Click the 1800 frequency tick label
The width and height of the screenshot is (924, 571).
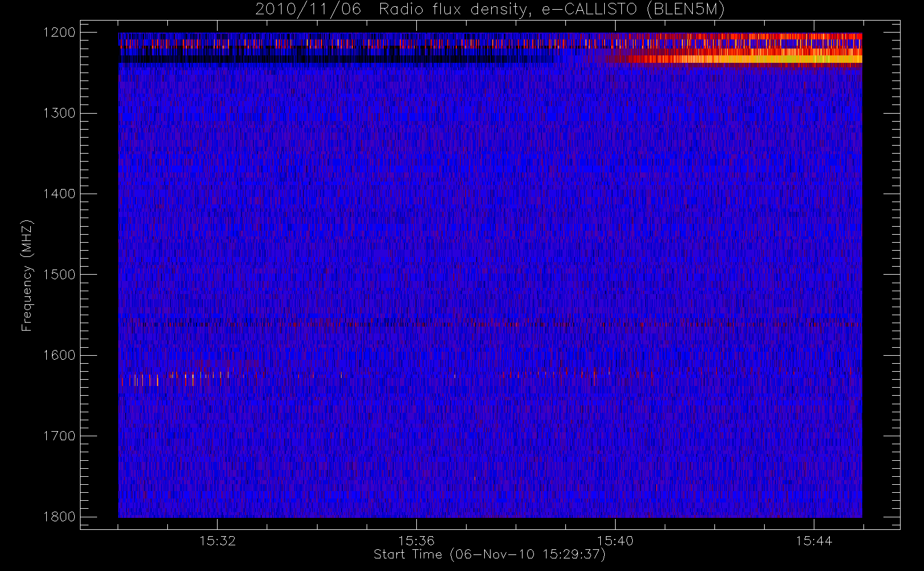[x=59, y=517]
